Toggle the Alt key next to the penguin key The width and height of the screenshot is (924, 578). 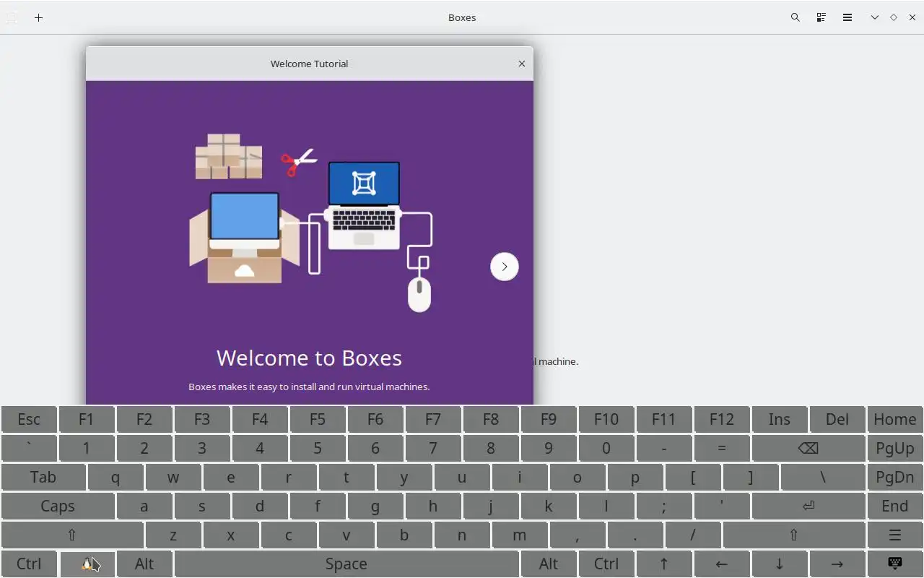(x=144, y=564)
